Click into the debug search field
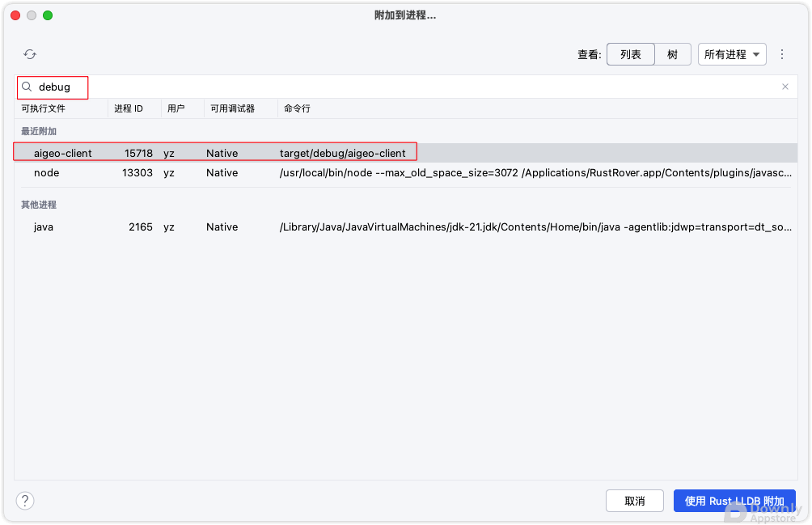This screenshot has height=525, width=812. [x=404, y=87]
